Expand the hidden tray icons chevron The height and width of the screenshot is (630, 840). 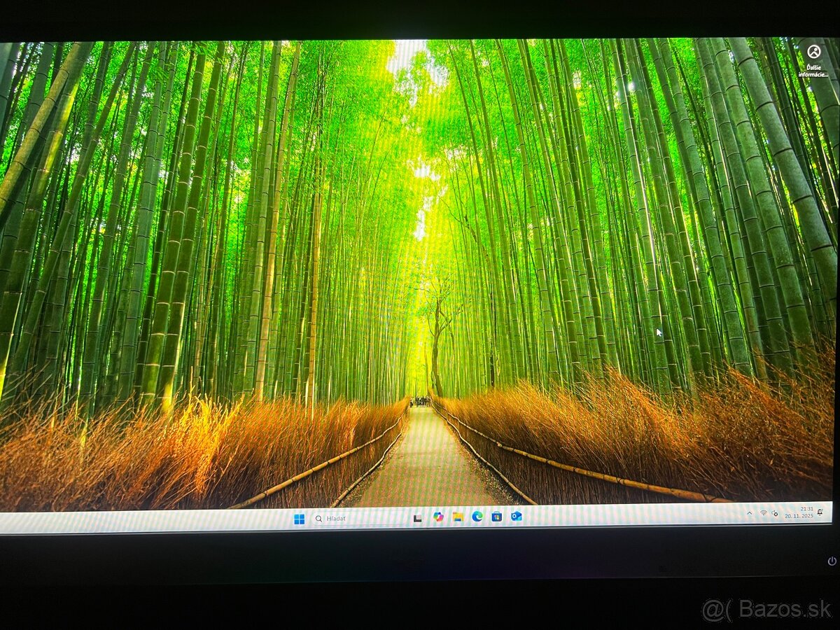coord(749,513)
